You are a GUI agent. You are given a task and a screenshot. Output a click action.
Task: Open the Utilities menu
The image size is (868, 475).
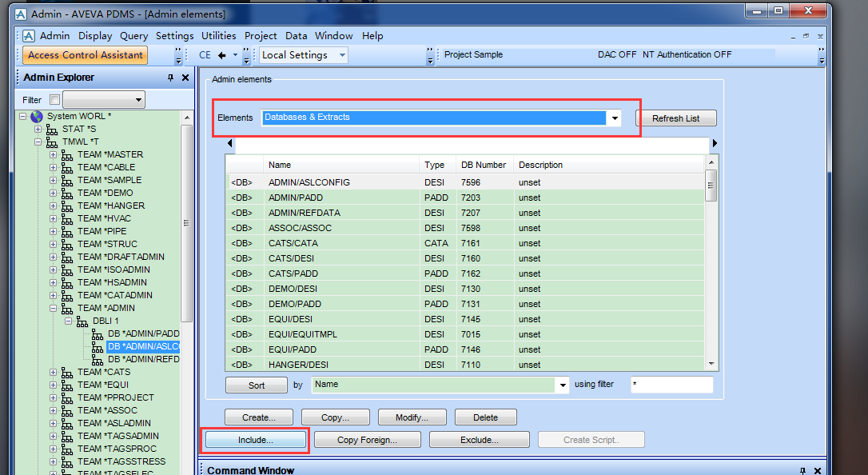click(218, 36)
